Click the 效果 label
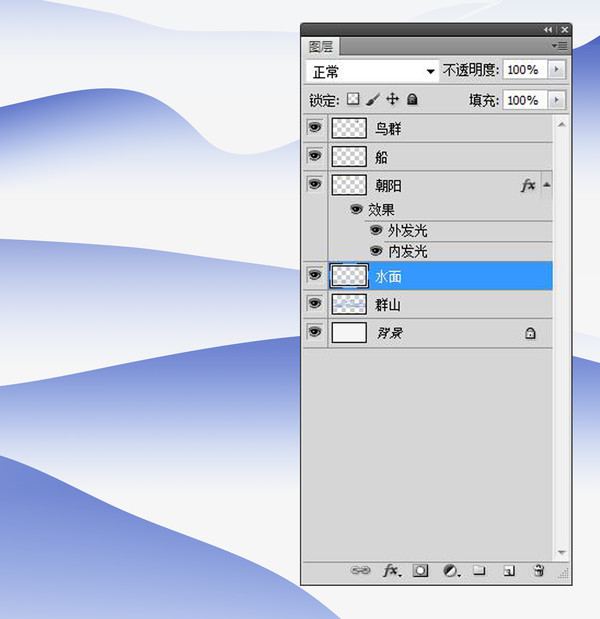 pos(381,210)
